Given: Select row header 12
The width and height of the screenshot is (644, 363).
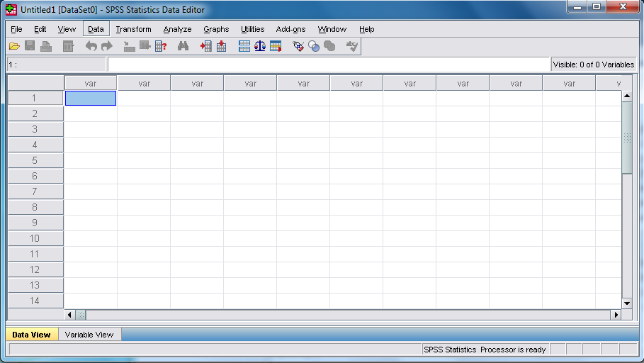Looking at the screenshot, I should 35,269.
